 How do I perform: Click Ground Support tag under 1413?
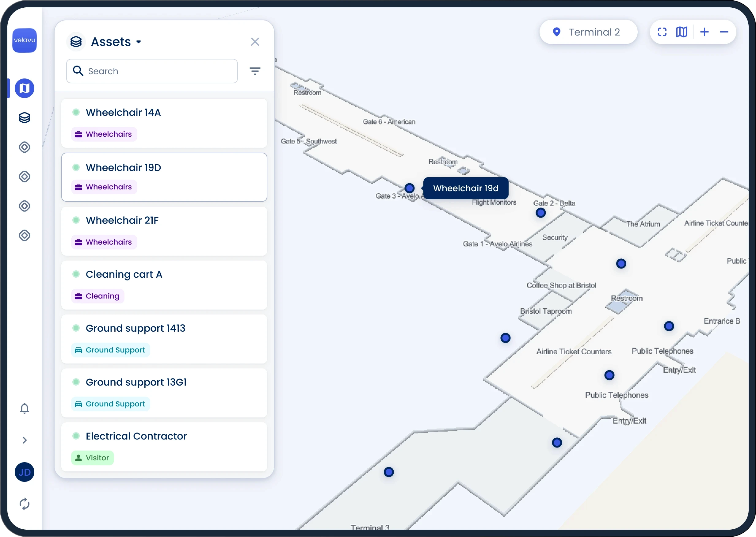point(110,350)
